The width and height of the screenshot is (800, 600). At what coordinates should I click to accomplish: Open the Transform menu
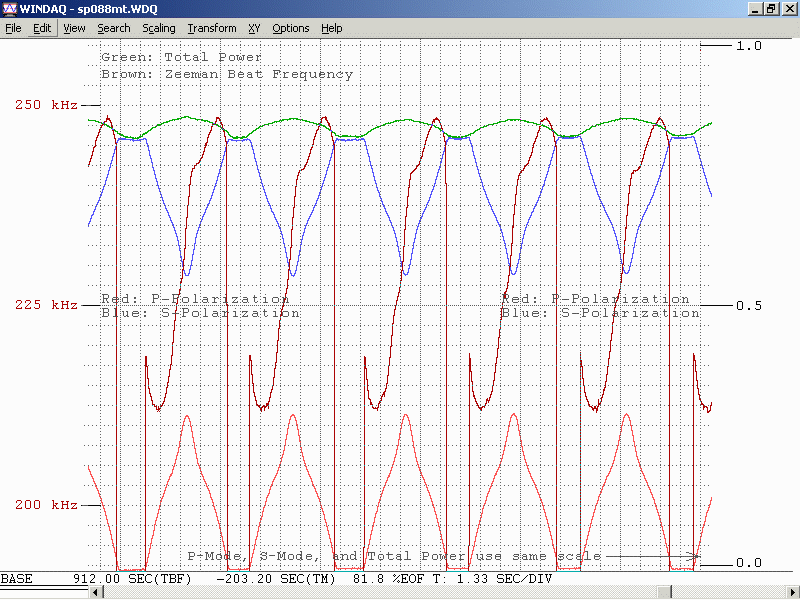tap(212, 28)
